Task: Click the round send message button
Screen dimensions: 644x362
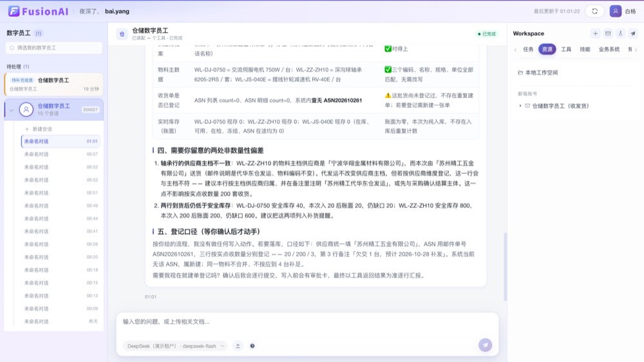Action: pyautogui.click(x=485, y=345)
